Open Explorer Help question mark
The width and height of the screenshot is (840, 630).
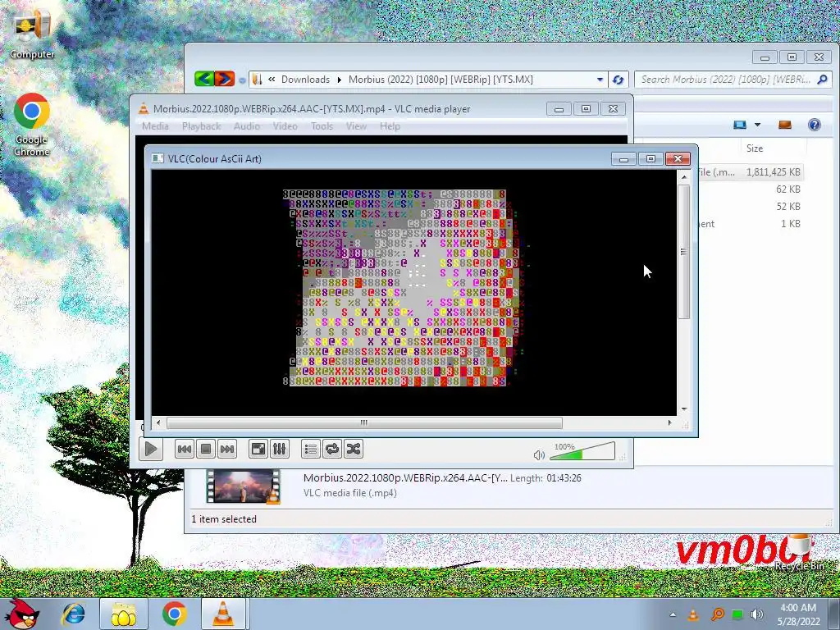point(815,125)
